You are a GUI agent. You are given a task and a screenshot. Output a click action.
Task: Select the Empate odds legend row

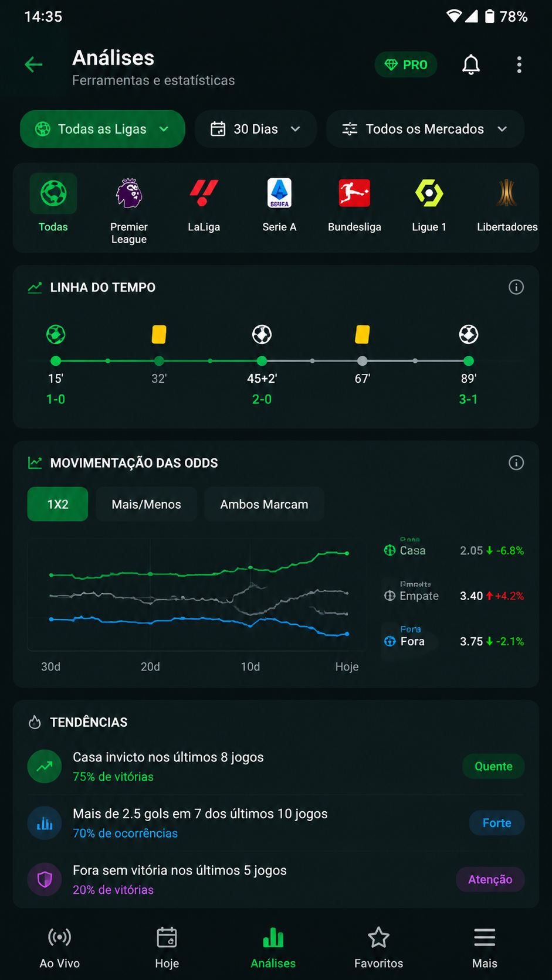(x=453, y=596)
